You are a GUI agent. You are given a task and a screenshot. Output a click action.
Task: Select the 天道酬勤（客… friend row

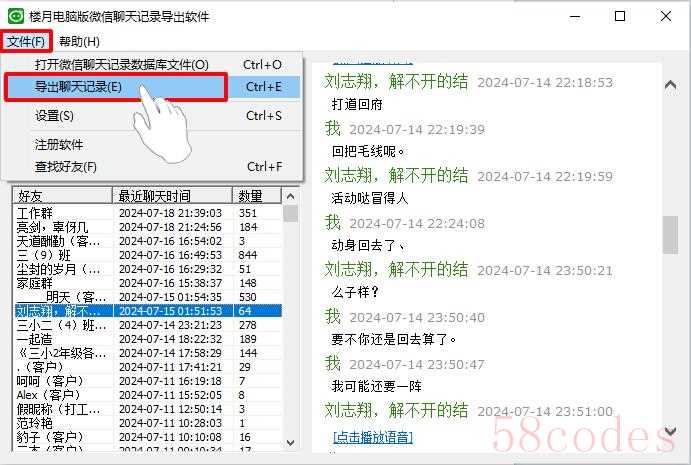pyautogui.click(x=148, y=241)
